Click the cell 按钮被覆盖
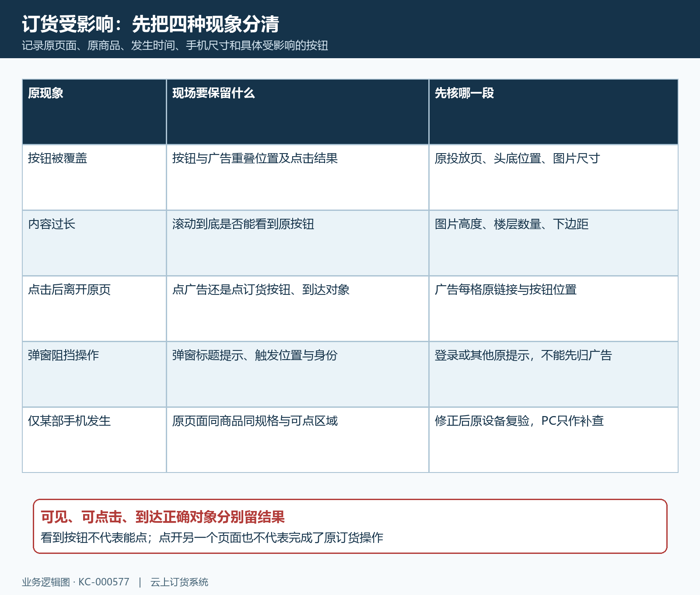700x595 pixels. pos(94,177)
